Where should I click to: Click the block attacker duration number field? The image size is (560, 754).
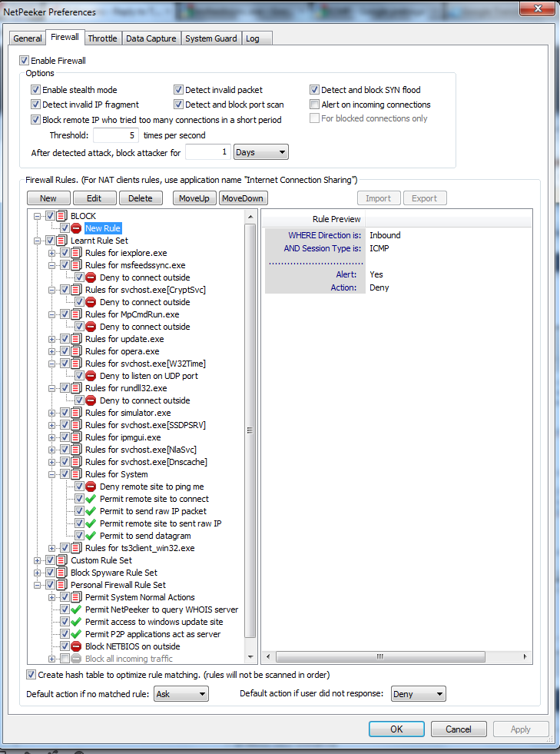(x=208, y=152)
